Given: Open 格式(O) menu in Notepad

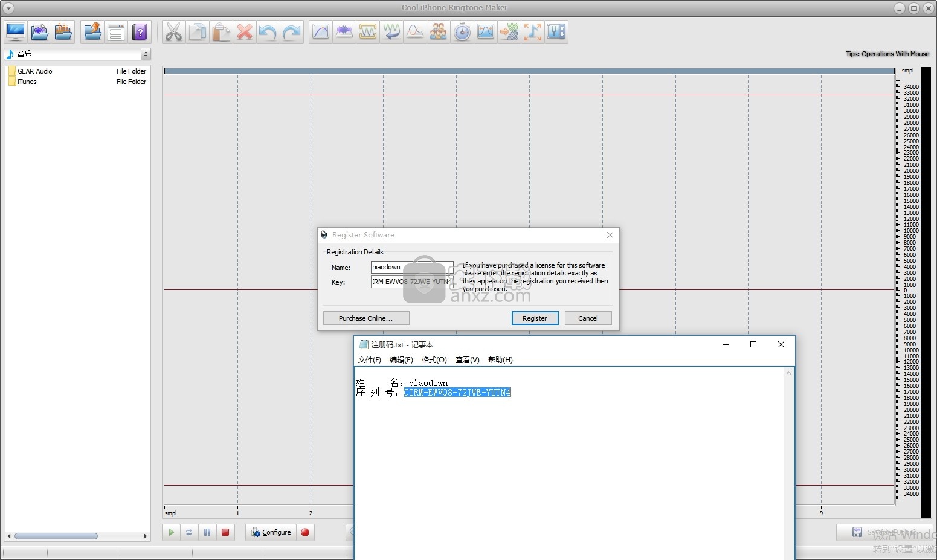Looking at the screenshot, I should (434, 360).
